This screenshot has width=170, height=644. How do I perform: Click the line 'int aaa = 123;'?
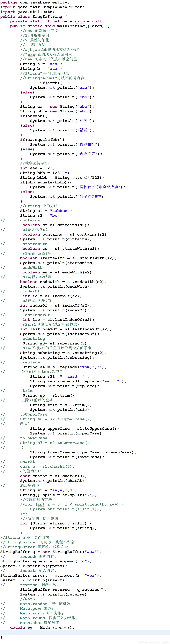[x=37, y=168]
